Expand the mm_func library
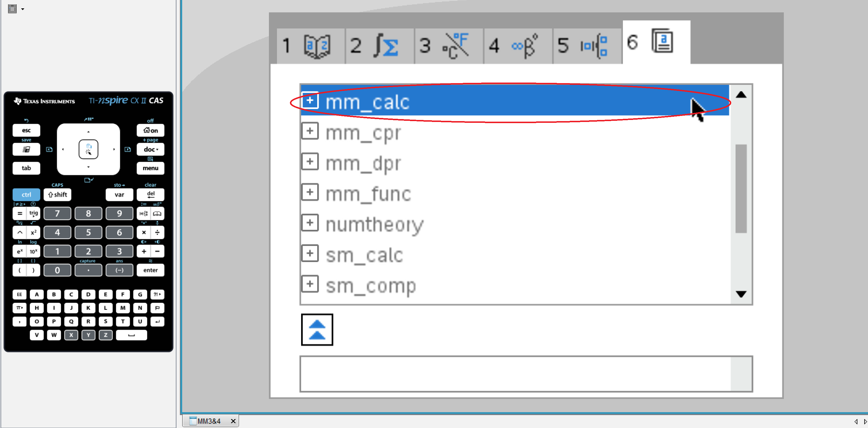This screenshot has width=868, height=428. (x=310, y=192)
